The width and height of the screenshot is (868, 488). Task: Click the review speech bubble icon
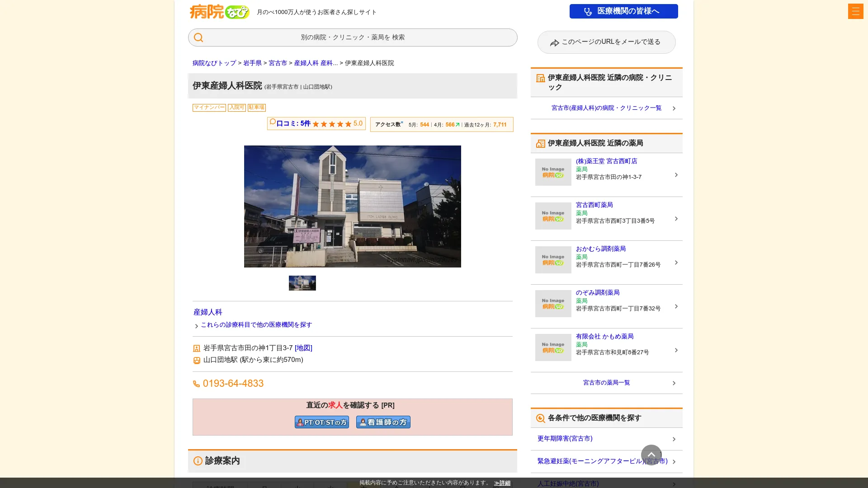click(x=273, y=122)
